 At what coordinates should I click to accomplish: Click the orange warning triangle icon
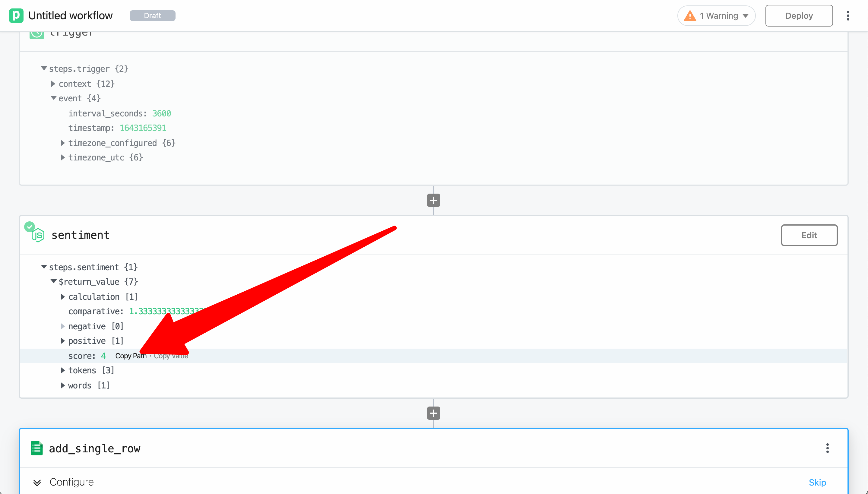(690, 16)
